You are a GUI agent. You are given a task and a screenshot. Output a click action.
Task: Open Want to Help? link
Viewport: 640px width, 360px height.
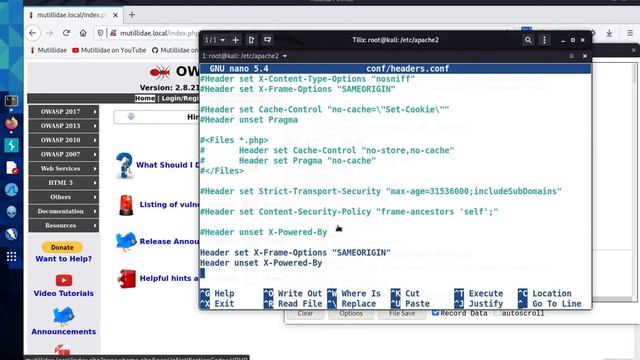(x=64, y=259)
